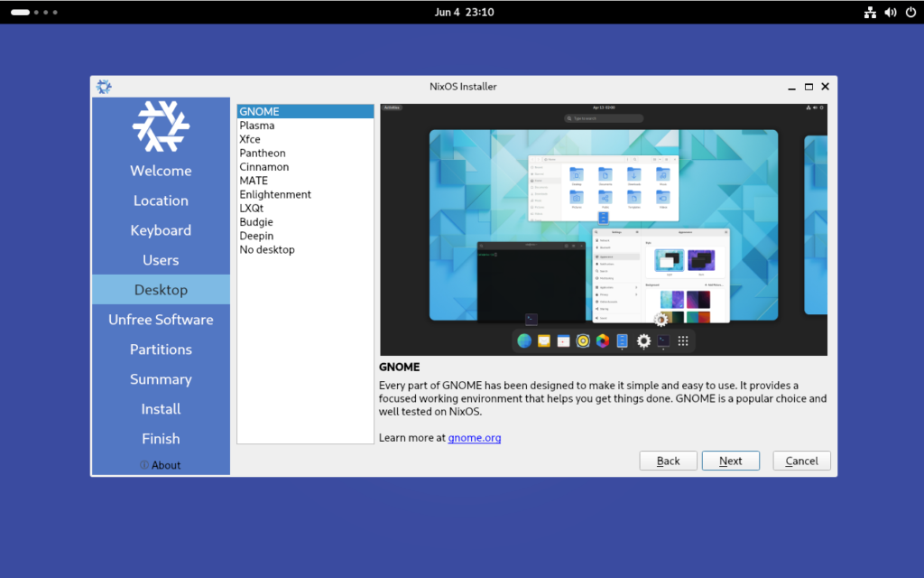This screenshot has width=924, height=578.
Task: Switch to the Keyboard step
Action: [x=161, y=229]
